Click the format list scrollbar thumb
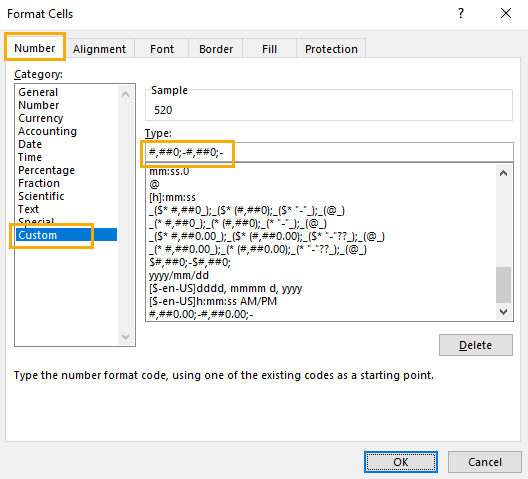Screen dimensions: 528x479 [503, 285]
